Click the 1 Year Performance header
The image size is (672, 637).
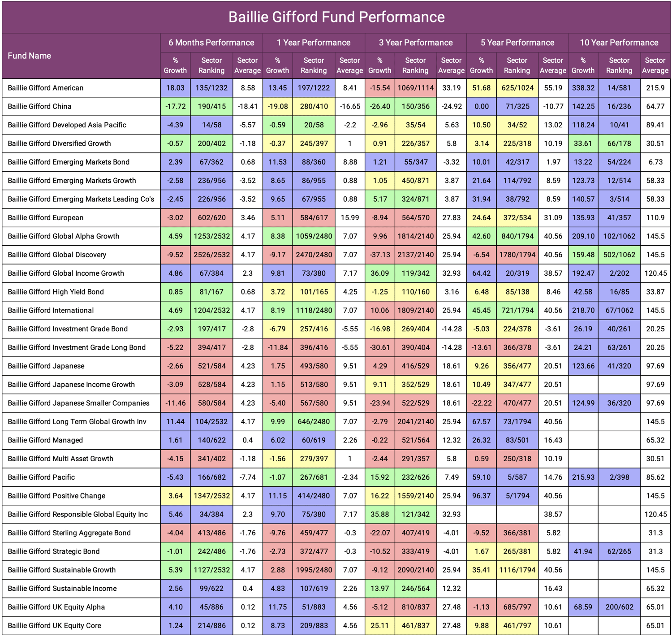[x=314, y=43]
